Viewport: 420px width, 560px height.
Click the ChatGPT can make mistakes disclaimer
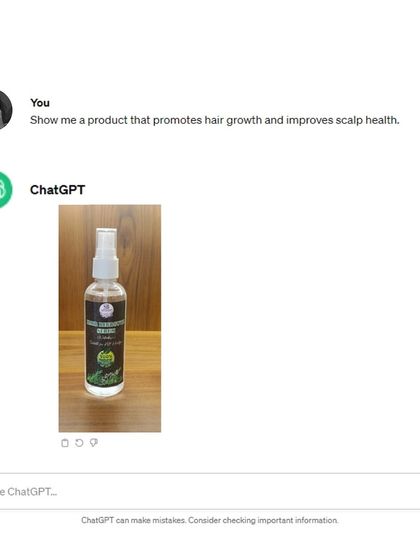[209, 520]
